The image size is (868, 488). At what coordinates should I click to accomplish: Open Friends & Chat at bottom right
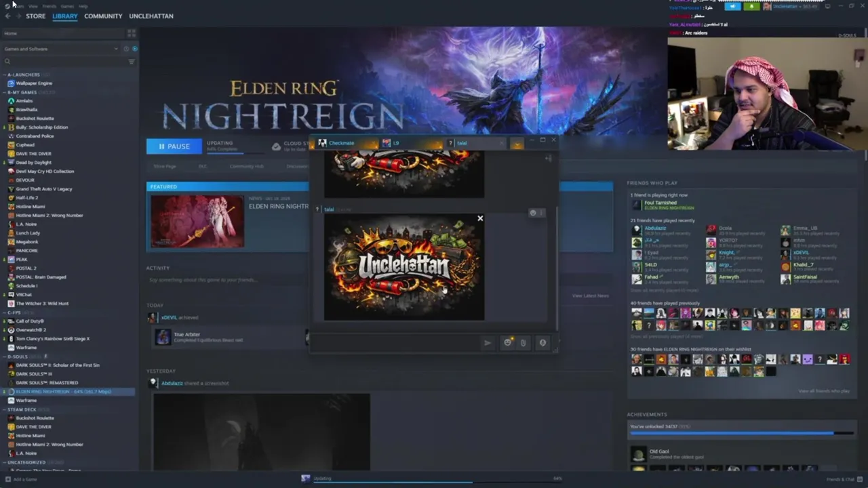point(844,479)
